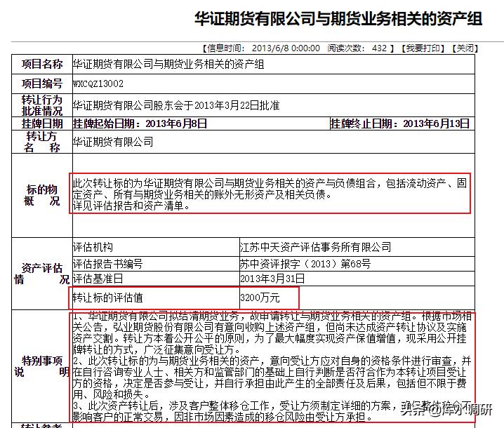
Task: Click the 资产评估情况 label cell
Action: [x=42, y=274]
